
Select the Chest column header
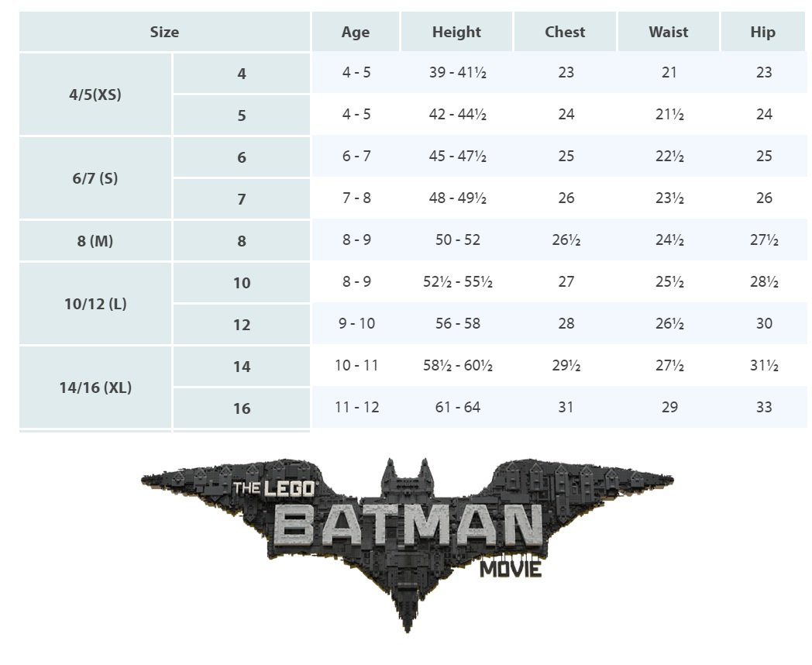point(565,32)
